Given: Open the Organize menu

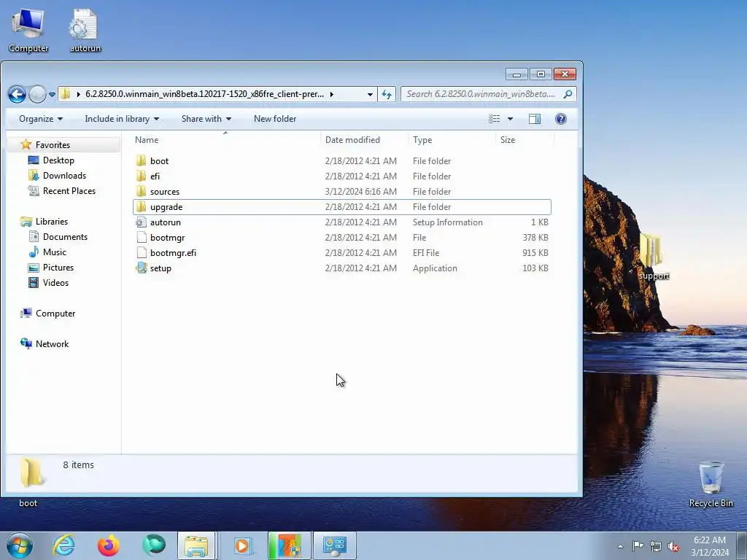Looking at the screenshot, I should coord(41,119).
